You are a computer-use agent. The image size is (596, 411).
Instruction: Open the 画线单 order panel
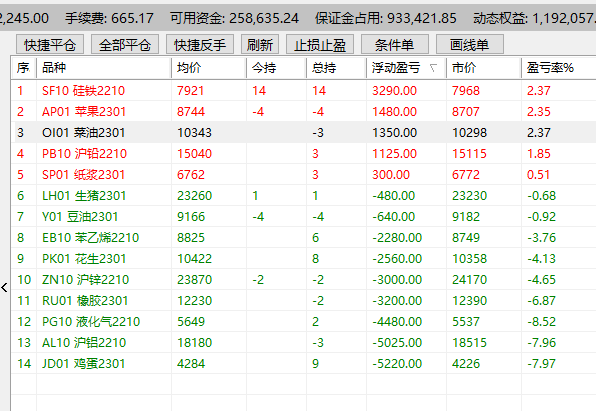pos(469,44)
